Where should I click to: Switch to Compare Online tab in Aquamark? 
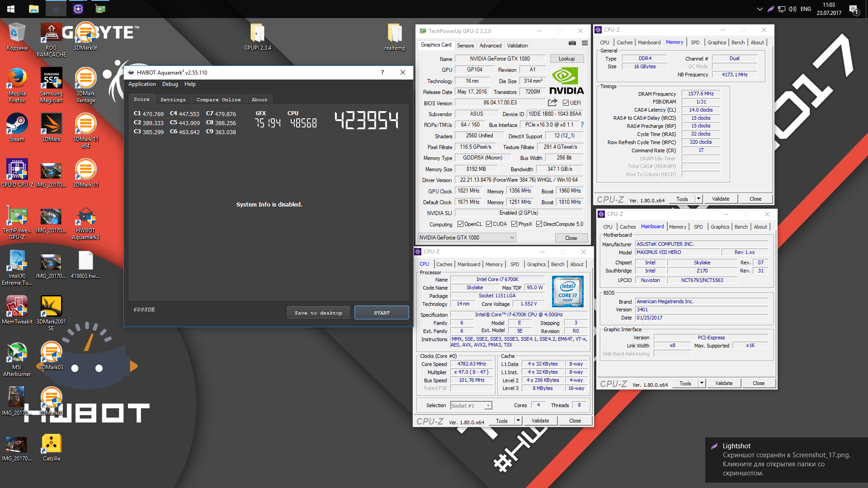(x=218, y=99)
